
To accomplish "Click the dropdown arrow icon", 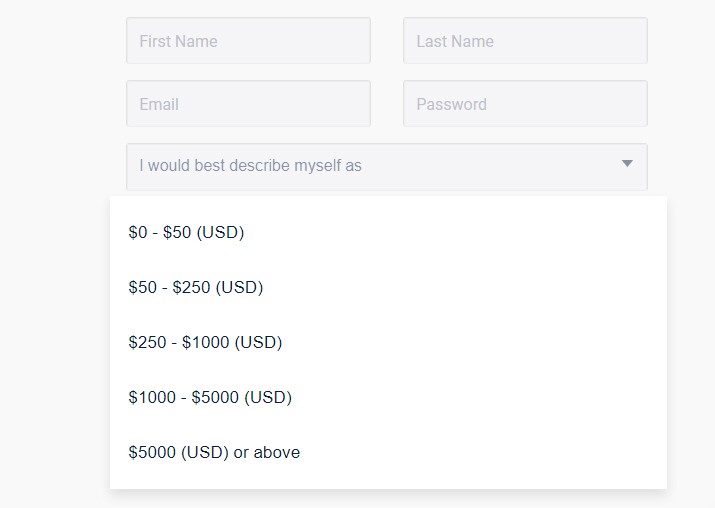I will (627, 164).
